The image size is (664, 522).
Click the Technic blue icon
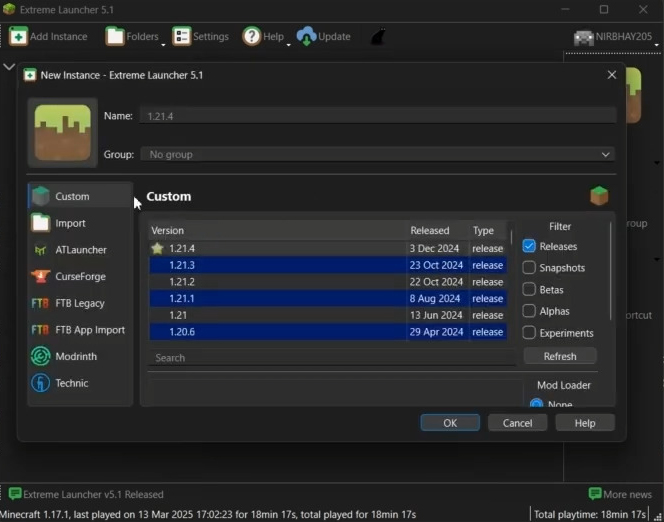click(x=41, y=383)
